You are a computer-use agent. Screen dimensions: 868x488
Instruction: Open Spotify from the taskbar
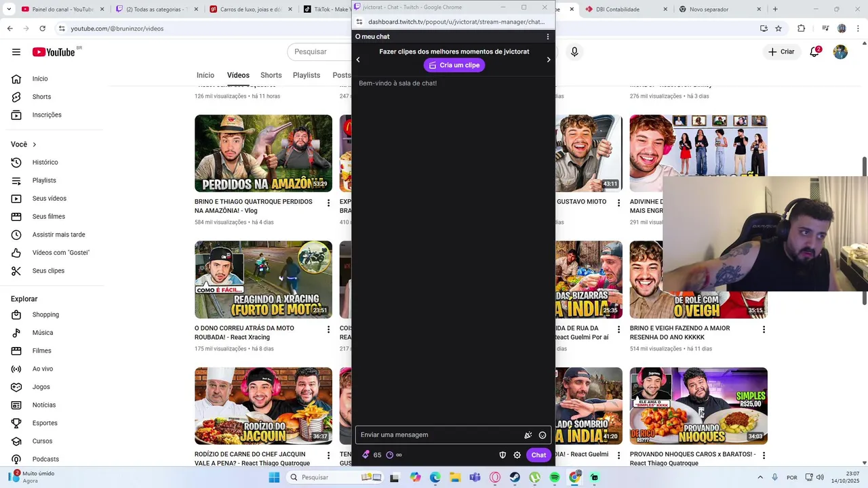tap(555, 477)
